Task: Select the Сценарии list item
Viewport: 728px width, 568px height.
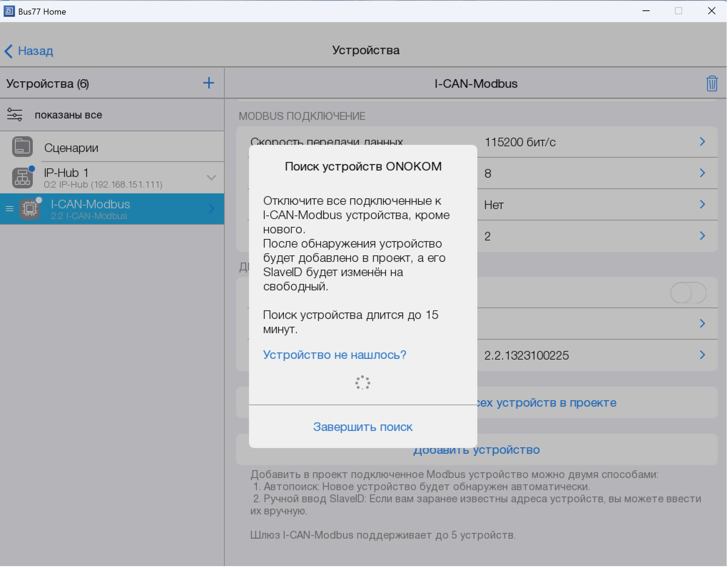Action: [x=71, y=148]
